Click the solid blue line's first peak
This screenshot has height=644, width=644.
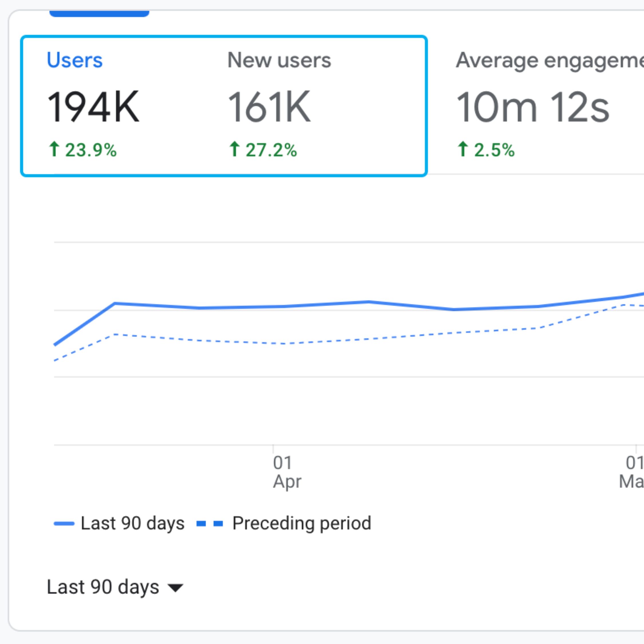coord(115,303)
